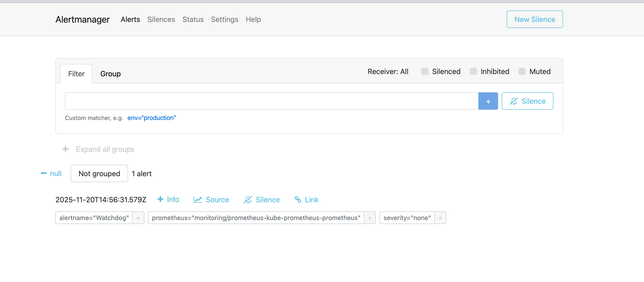Click the env="production" example link
Image resolution: width=644 pixels, height=282 pixels.
[x=151, y=118]
